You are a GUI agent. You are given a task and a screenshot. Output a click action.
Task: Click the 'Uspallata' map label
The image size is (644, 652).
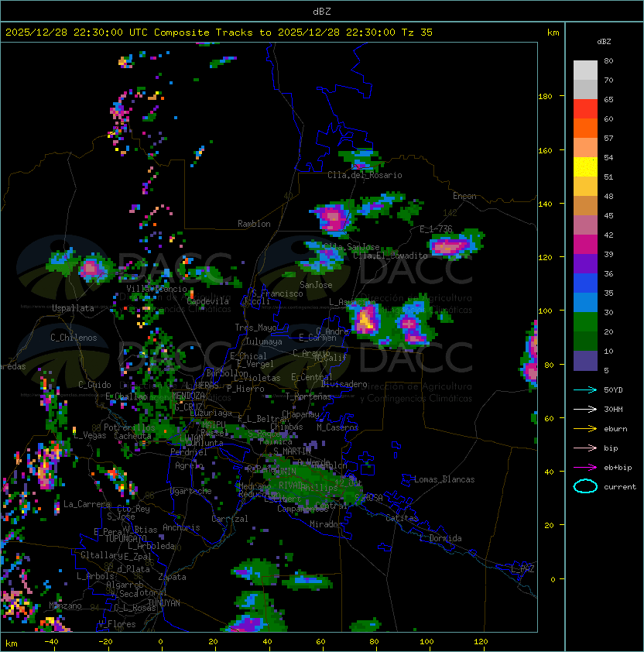(x=73, y=308)
